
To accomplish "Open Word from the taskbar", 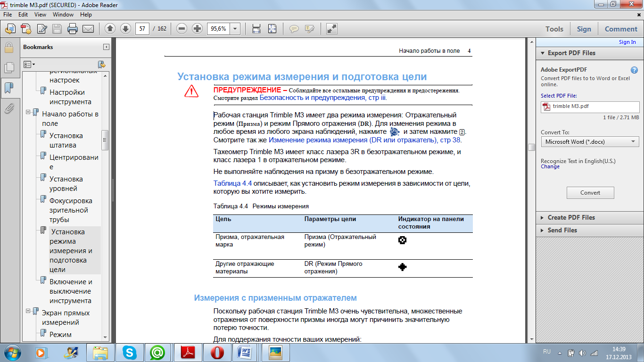I will coord(246,352).
